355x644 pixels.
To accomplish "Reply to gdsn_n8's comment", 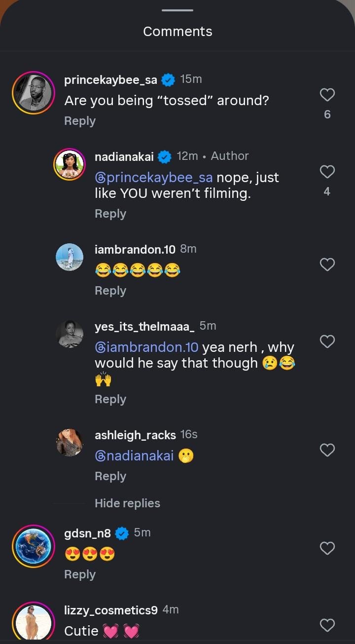I will coord(80,574).
